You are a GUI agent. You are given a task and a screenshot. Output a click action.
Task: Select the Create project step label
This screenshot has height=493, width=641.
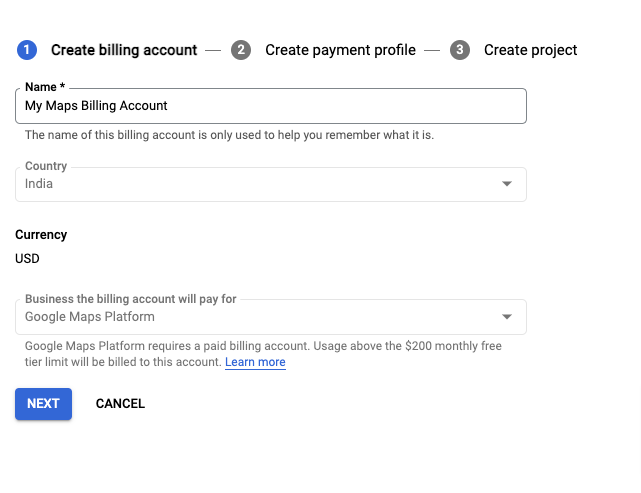530,50
